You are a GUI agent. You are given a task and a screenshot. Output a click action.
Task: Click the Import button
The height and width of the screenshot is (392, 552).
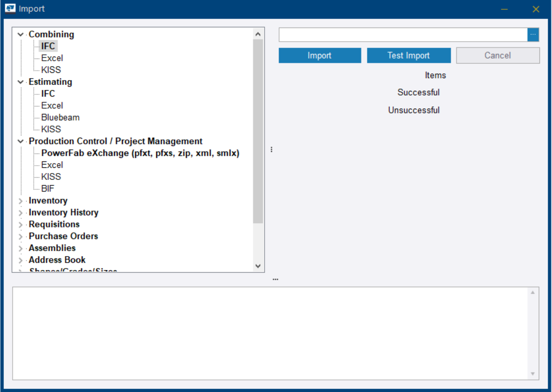(319, 55)
